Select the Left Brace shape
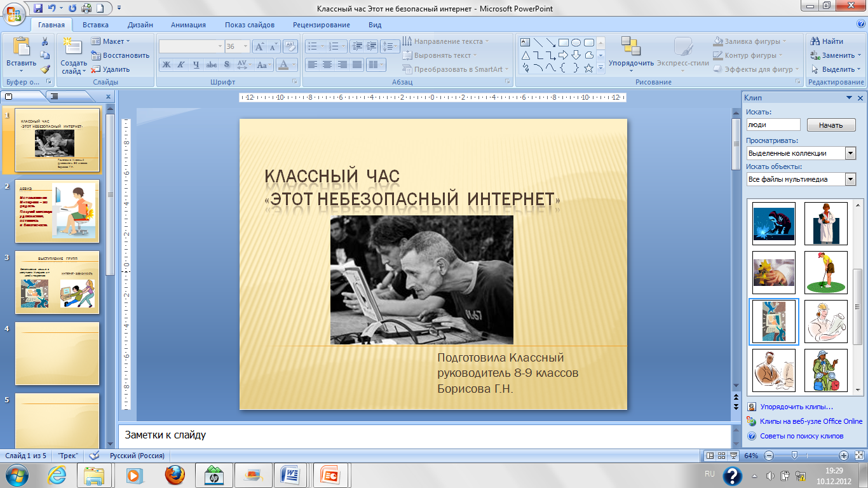868x488 pixels. [564, 68]
